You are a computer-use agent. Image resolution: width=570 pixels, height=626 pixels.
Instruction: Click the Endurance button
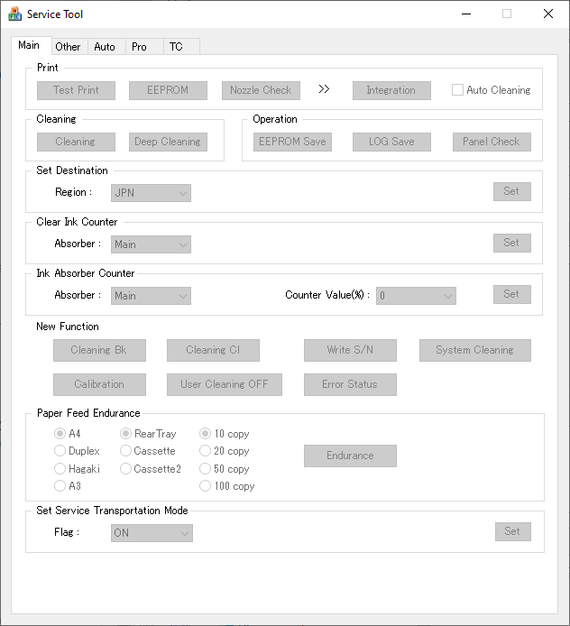[350, 456]
